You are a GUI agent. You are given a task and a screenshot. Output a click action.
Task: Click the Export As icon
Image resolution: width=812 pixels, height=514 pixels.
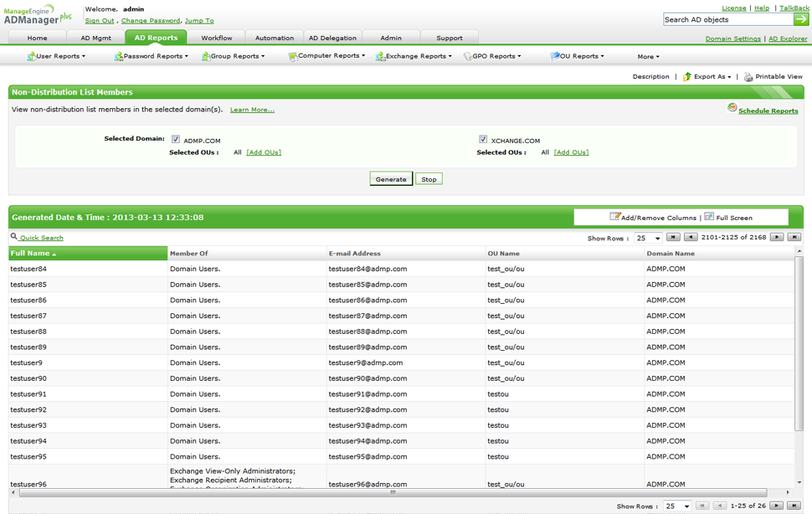point(687,77)
